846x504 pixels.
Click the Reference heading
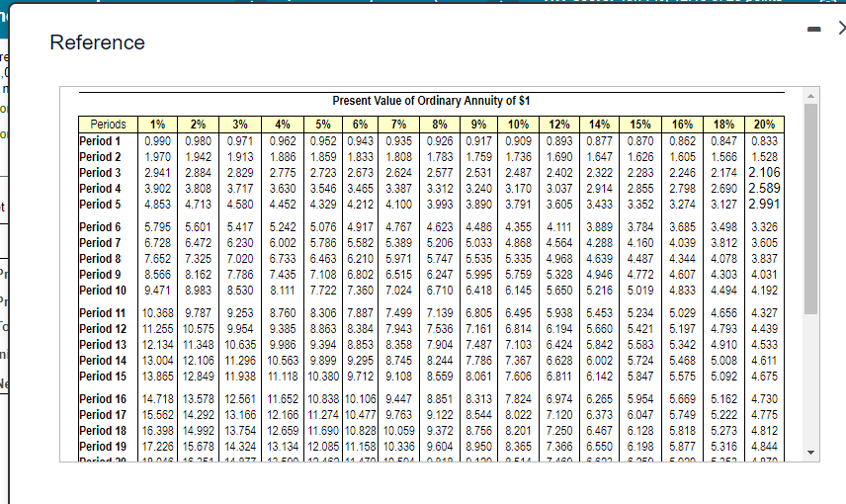(x=97, y=42)
